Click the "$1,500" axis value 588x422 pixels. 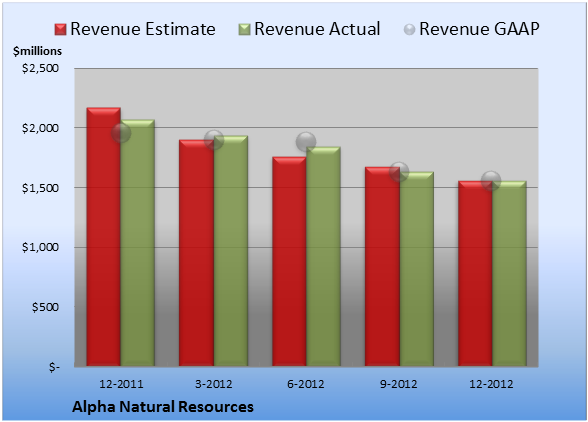40,188
